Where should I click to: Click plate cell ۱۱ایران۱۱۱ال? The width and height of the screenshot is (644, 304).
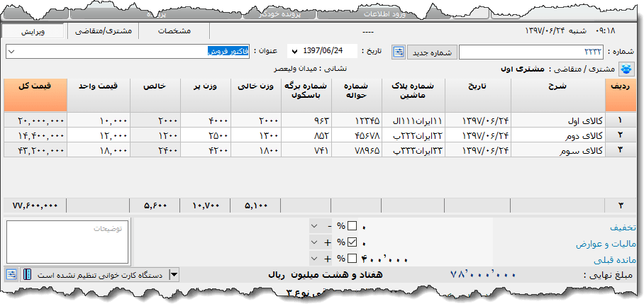(x=413, y=120)
